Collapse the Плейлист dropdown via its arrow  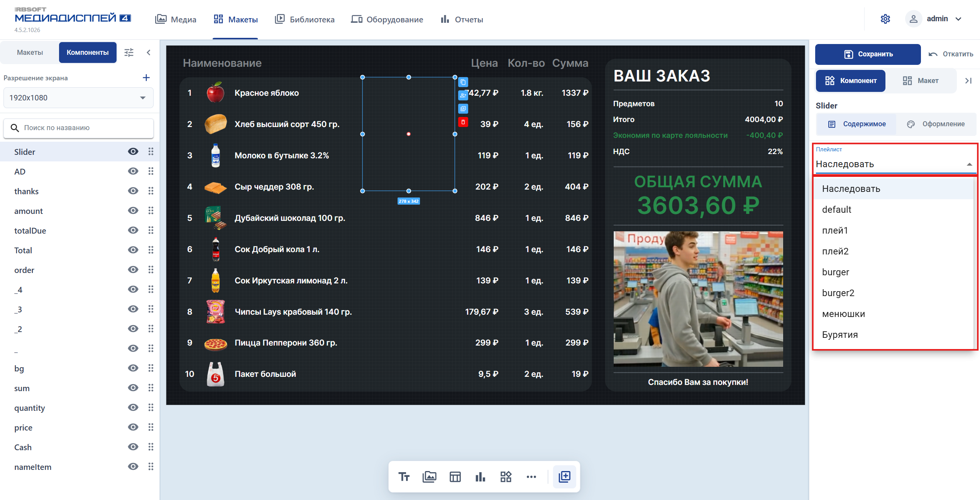969,164
